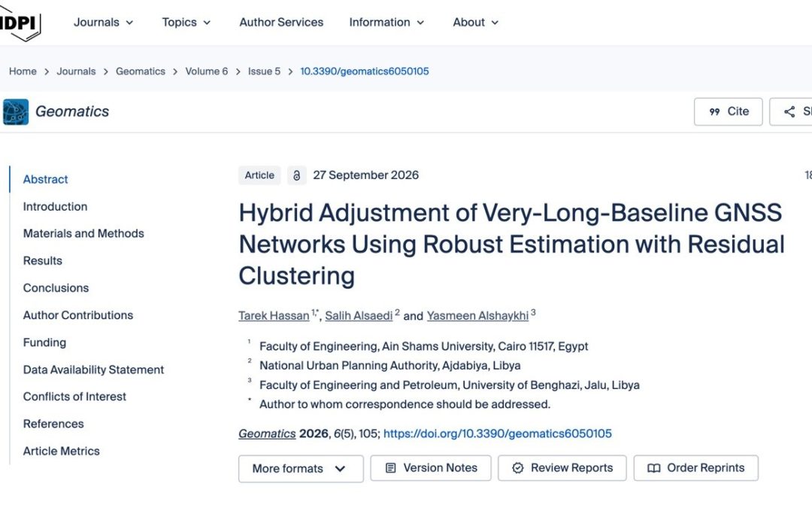Open author Salih Alsaedi's profile

pyautogui.click(x=359, y=315)
